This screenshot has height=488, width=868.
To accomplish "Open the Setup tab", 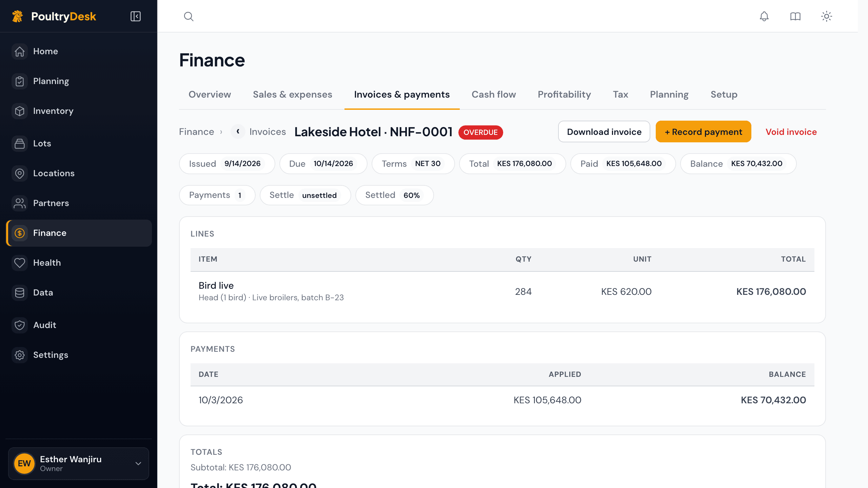I will coord(724,95).
